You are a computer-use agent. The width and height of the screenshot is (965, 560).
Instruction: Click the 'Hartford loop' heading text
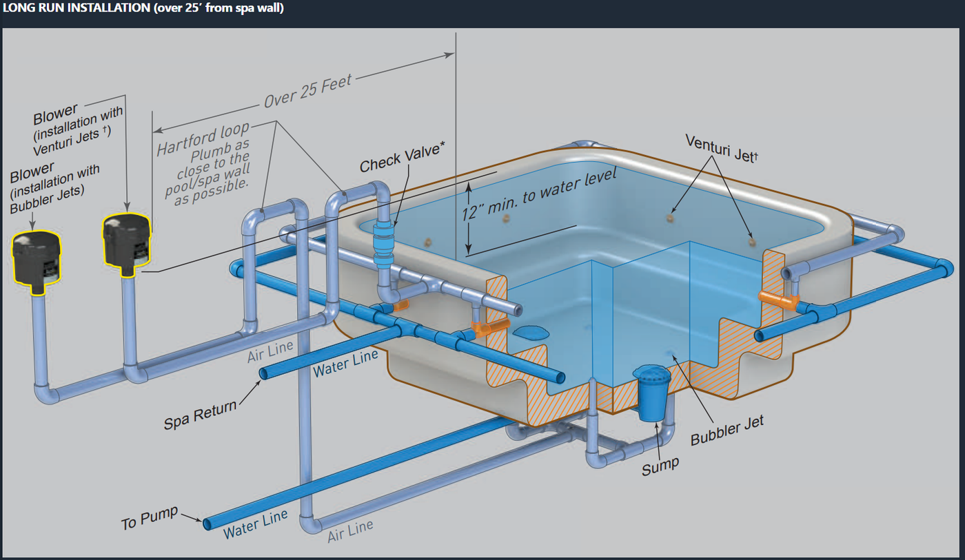pos(203,138)
